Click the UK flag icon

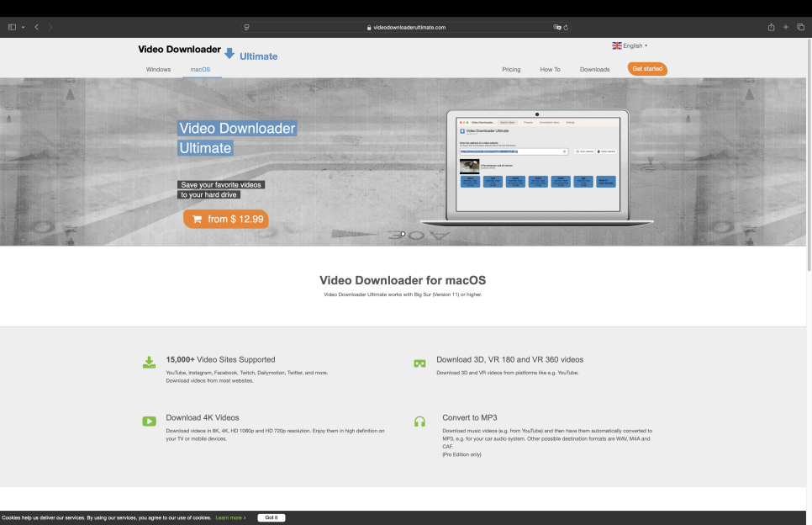[x=617, y=45]
